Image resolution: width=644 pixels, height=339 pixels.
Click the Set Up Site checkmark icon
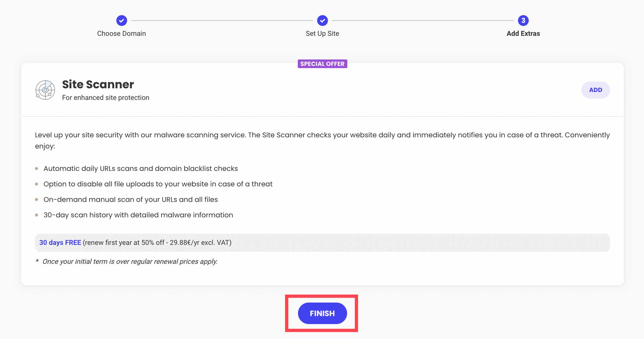pyautogui.click(x=322, y=20)
